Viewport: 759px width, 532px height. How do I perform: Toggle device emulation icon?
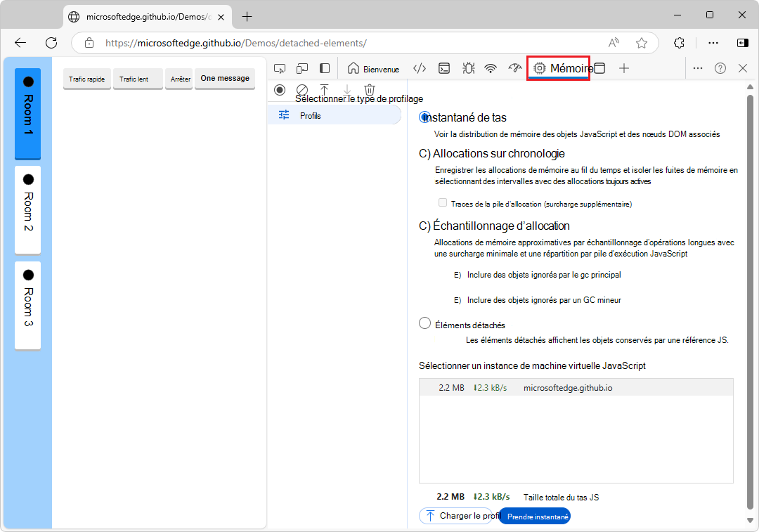point(302,68)
